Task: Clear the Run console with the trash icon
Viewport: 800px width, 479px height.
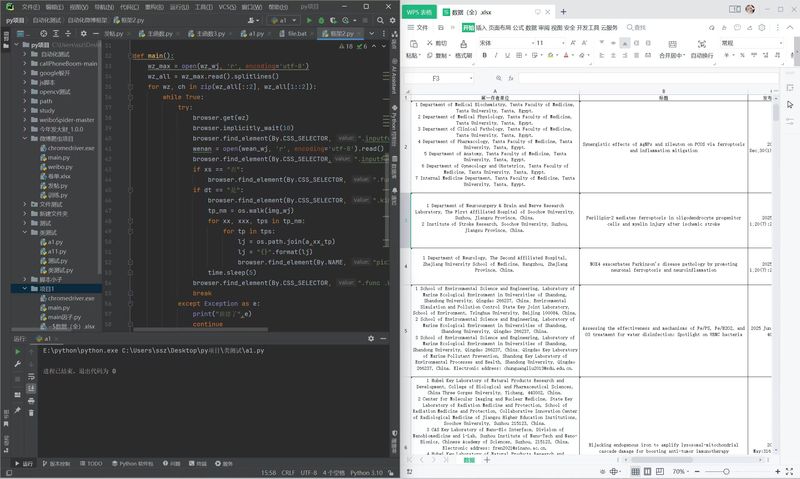Action: [x=31, y=413]
